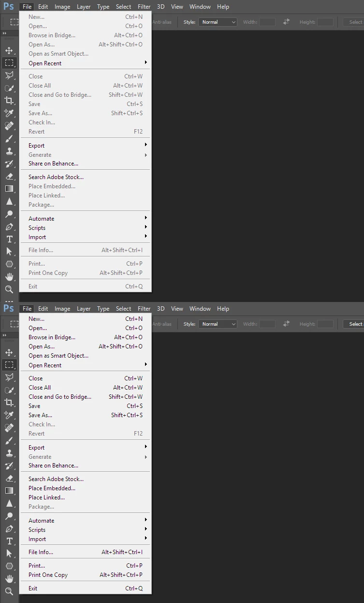
Task: Select the Zoom magnifier tool in the lower window
Action: click(x=9, y=591)
